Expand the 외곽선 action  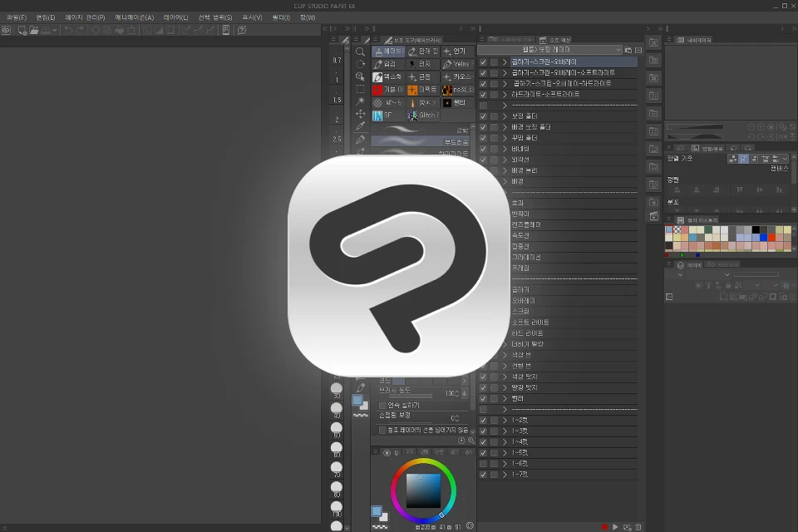(505, 160)
